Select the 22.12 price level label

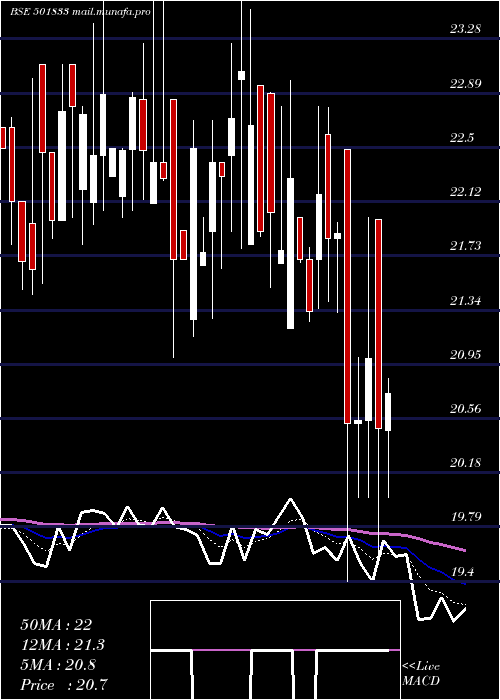(466, 192)
